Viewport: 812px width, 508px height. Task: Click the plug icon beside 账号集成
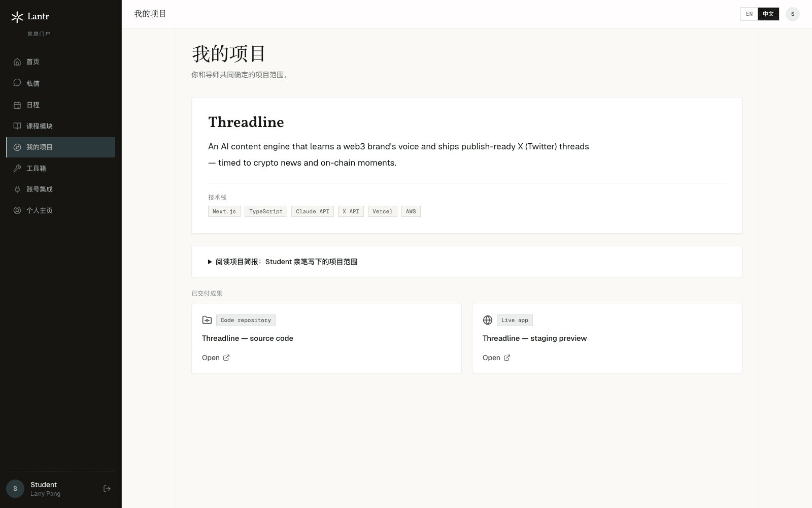point(17,189)
